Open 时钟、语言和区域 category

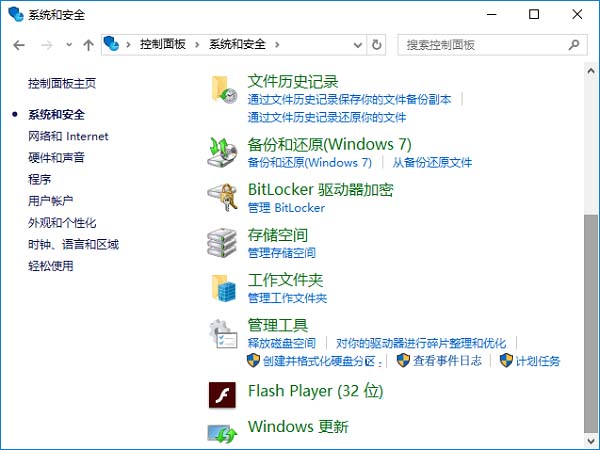point(73,244)
